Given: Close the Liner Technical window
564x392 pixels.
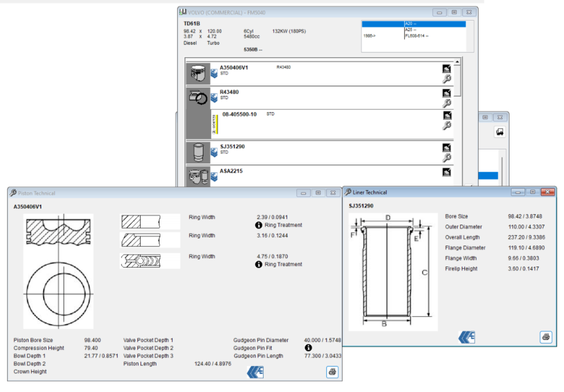Looking at the screenshot, I should 547,192.
